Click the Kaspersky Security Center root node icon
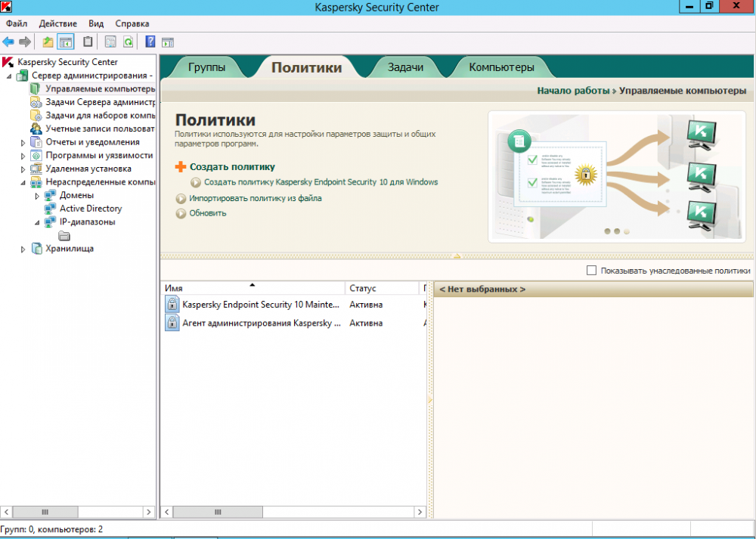The height and width of the screenshot is (539, 756). (x=8, y=62)
